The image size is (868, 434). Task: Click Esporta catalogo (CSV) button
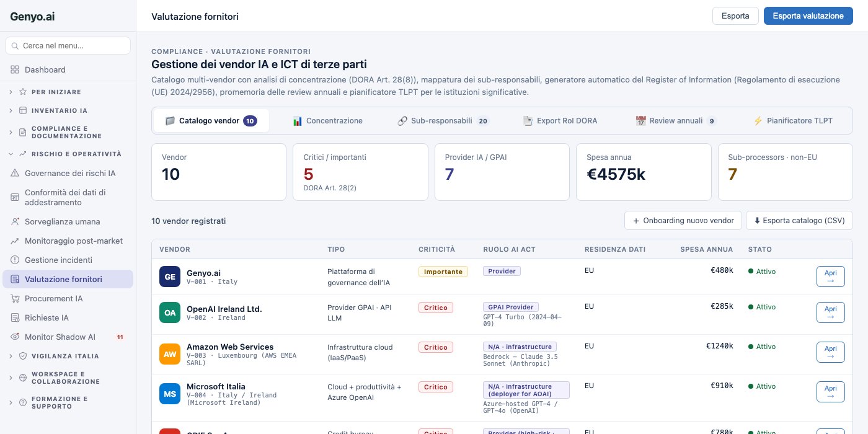[799, 220]
